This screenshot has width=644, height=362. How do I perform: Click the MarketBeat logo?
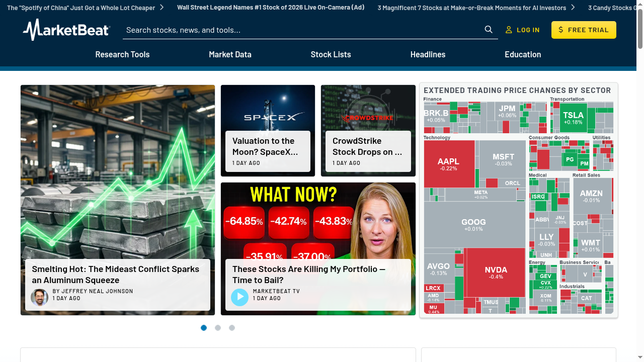[x=66, y=30]
